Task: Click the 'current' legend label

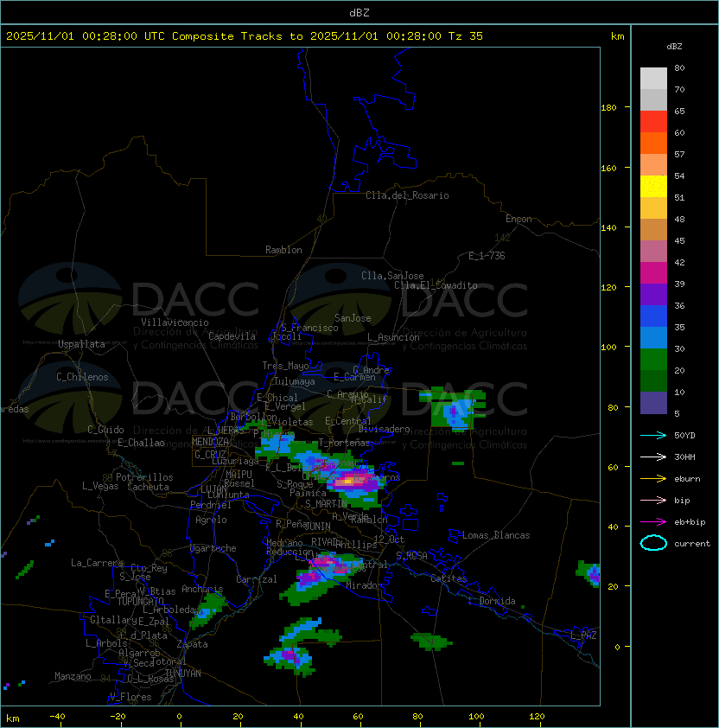Action: point(692,544)
